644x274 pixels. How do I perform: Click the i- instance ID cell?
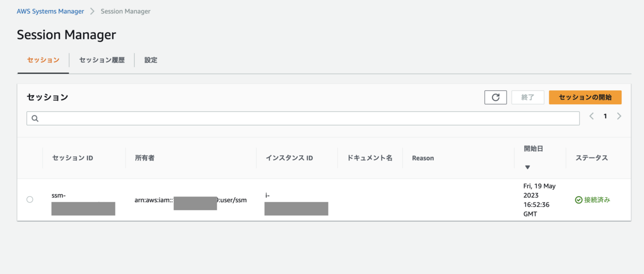[x=296, y=203]
